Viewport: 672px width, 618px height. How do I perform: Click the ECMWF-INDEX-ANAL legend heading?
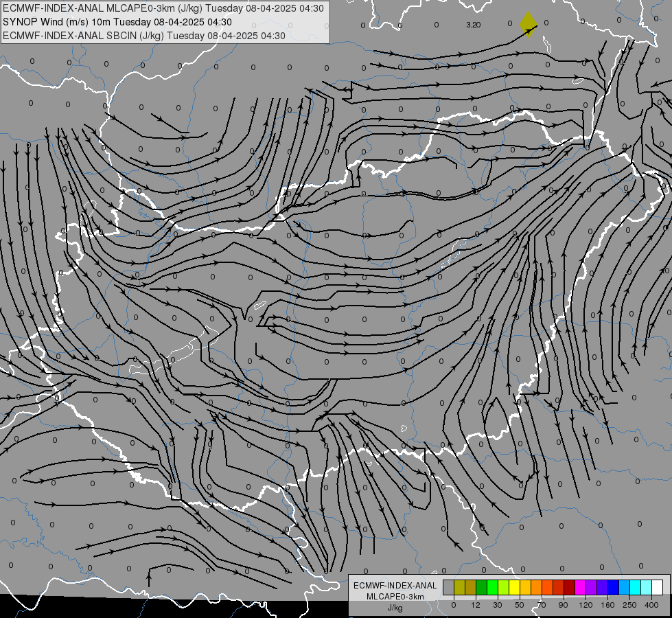(x=395, y=586)
